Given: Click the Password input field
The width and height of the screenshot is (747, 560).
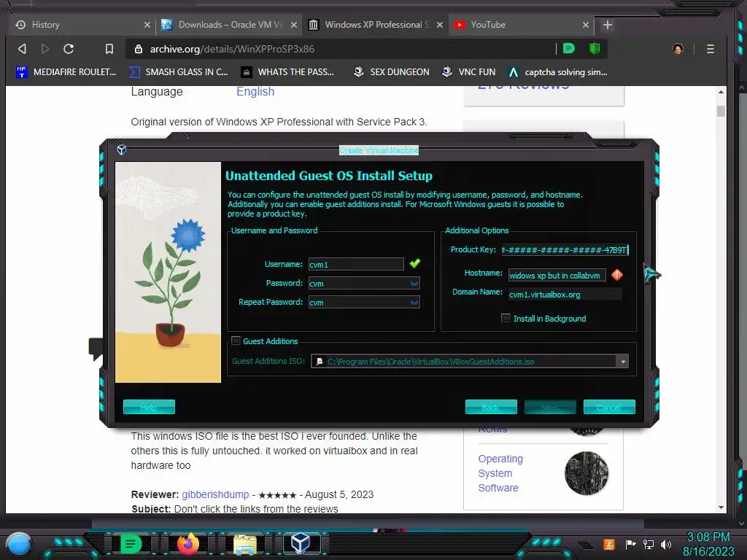Looking at the screenshot, I should 364,284.
